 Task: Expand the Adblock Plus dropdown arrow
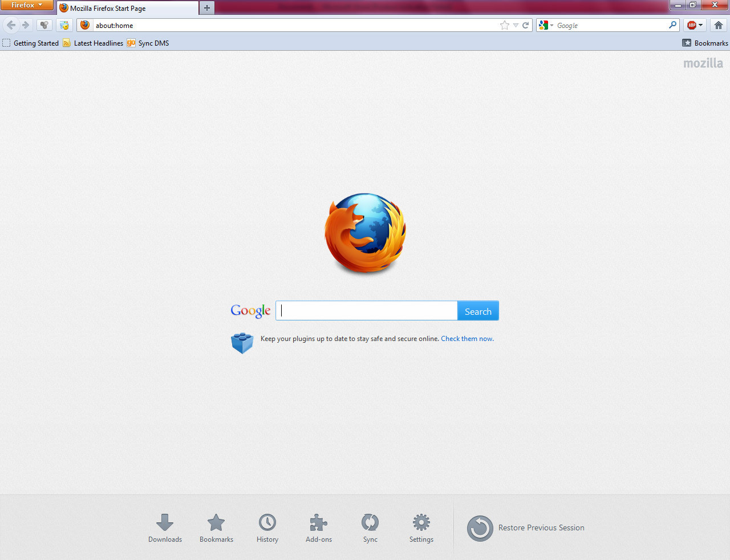[701, 25]
